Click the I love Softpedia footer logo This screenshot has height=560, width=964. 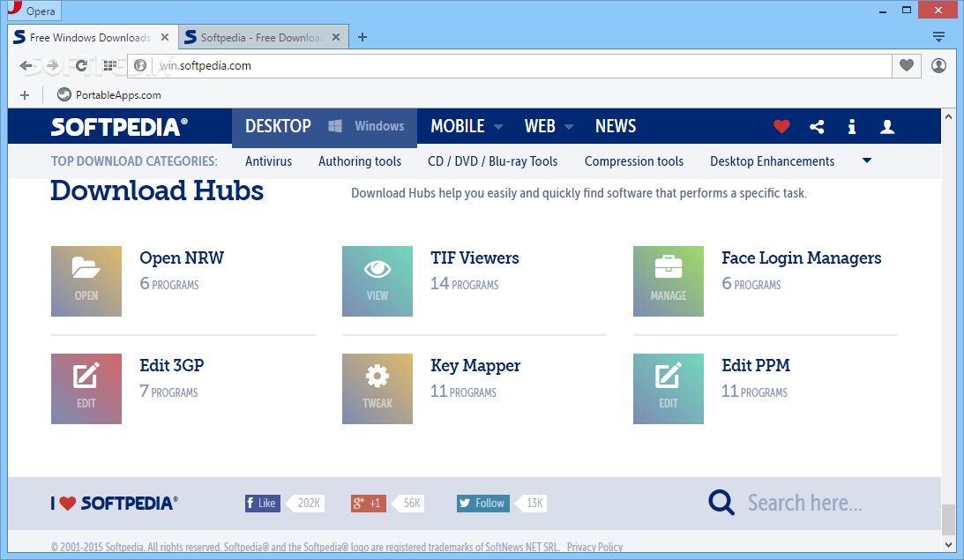(x=115, y=503)
